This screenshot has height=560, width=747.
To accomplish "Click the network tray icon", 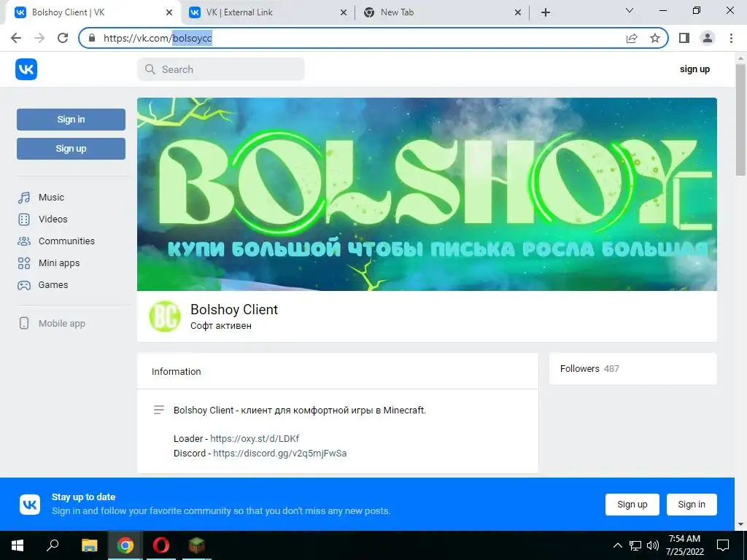I will (635, 545).
